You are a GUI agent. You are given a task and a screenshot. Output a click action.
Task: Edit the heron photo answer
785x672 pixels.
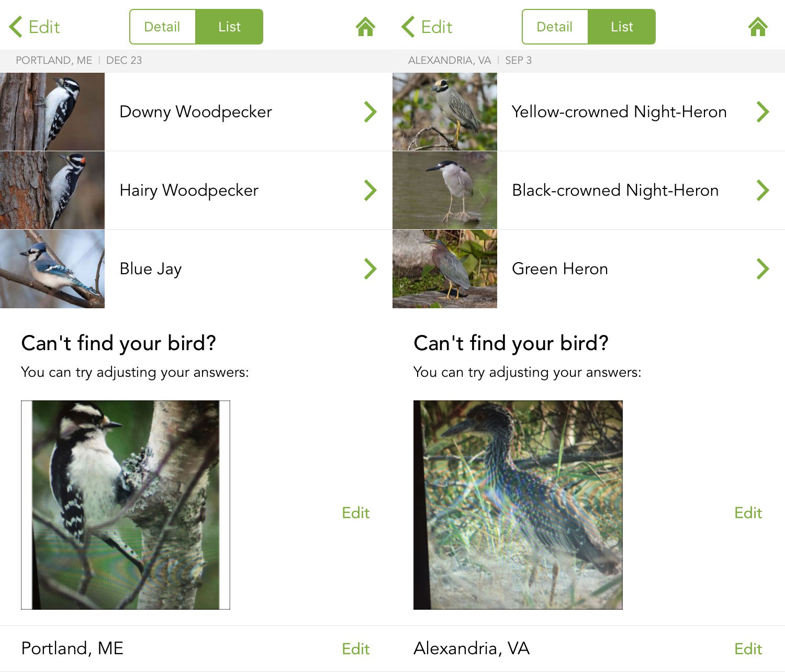748,512
